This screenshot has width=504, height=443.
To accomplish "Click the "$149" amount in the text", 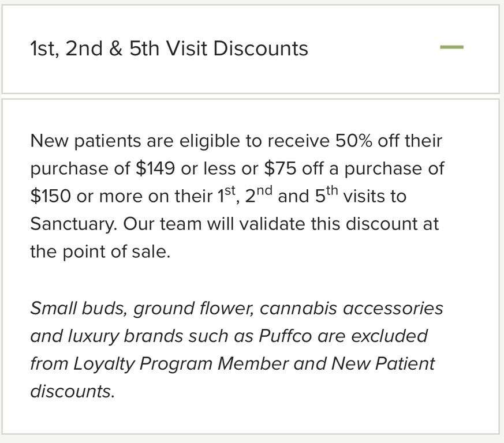I will 155,168.
